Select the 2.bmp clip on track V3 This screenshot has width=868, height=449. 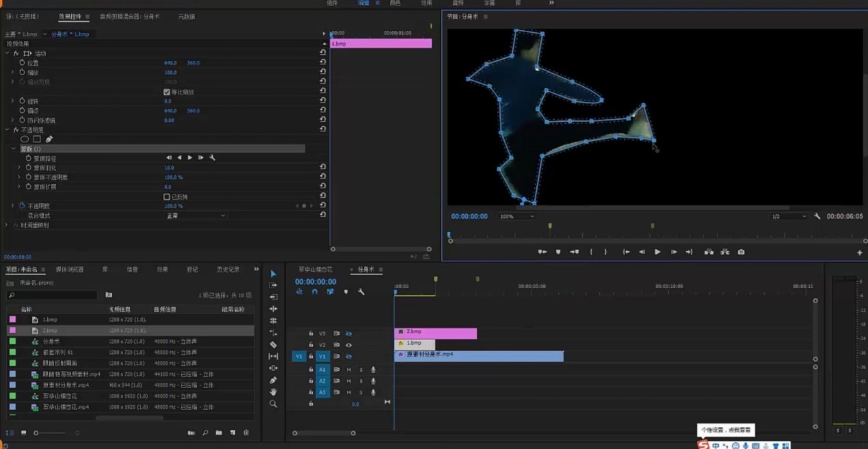tap(435, 333)
